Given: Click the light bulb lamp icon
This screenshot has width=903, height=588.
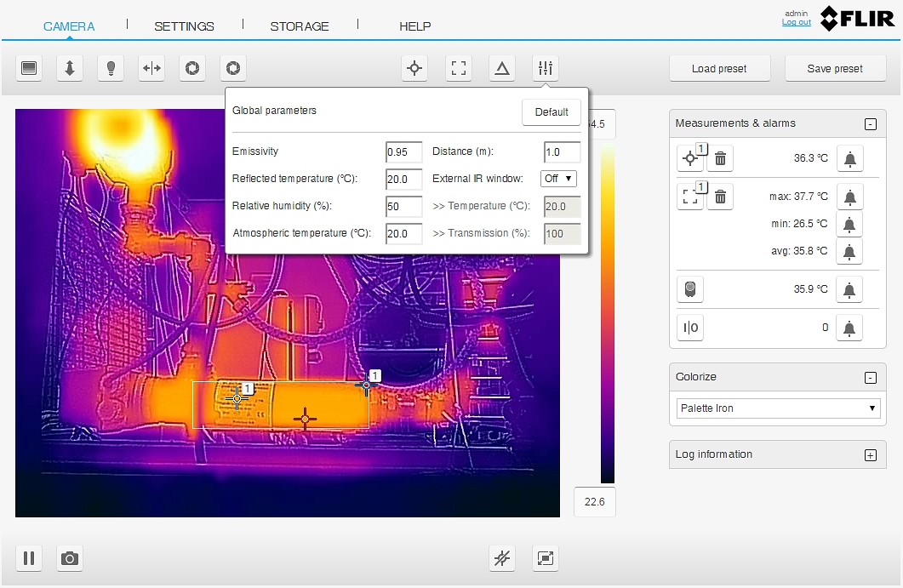Looking at the screenshot, I should [x=111, y=69].
